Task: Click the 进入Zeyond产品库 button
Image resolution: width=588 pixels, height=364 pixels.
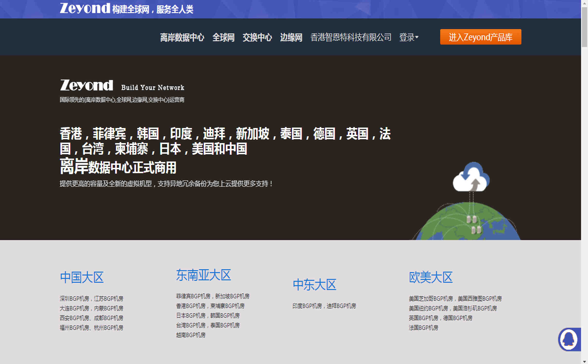Action: [x=480, y=37]
